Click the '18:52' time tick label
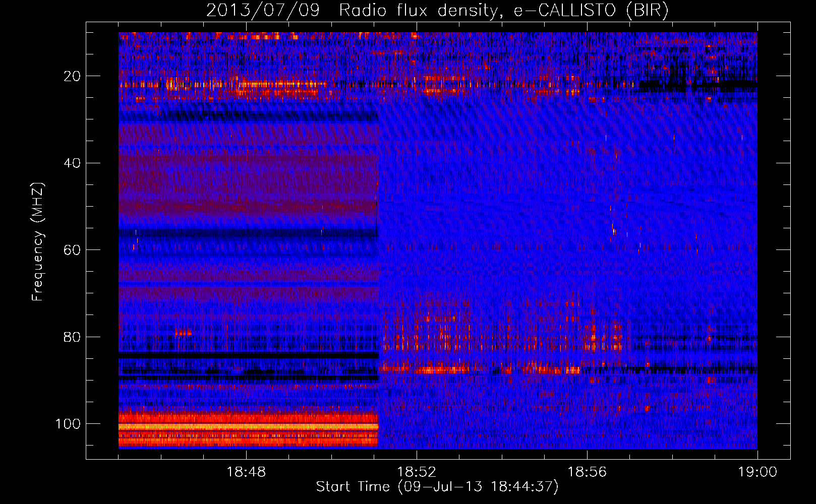The height and width of the screenshot is (504, 816). coord(417,472)
